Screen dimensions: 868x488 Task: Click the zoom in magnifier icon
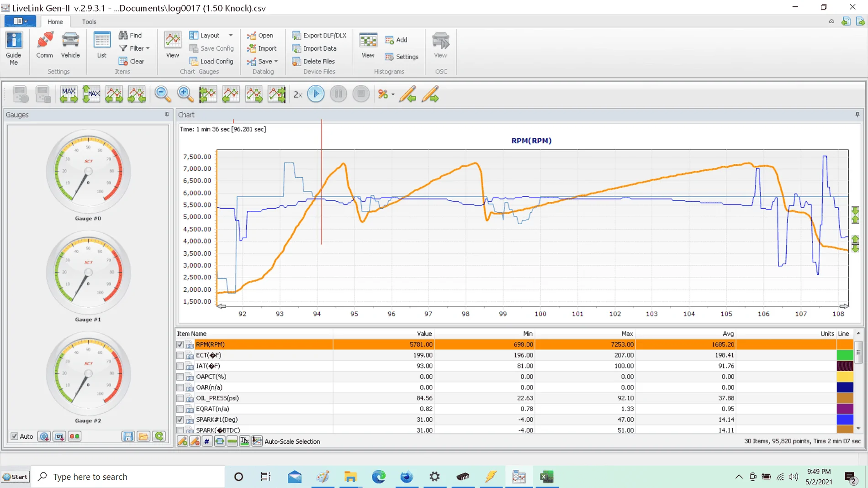click(185, 94)
